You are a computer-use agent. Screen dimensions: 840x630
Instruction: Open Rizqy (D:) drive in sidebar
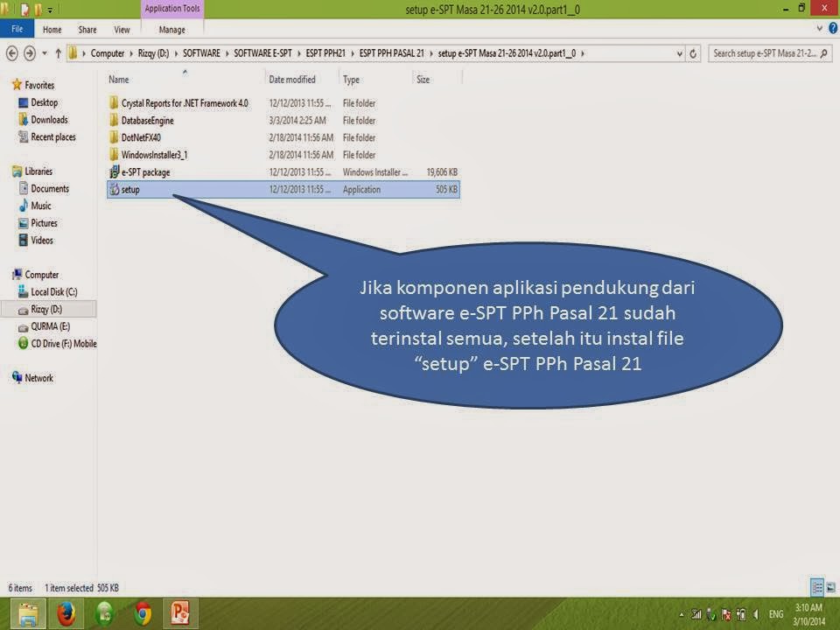[x=46, y=309]
